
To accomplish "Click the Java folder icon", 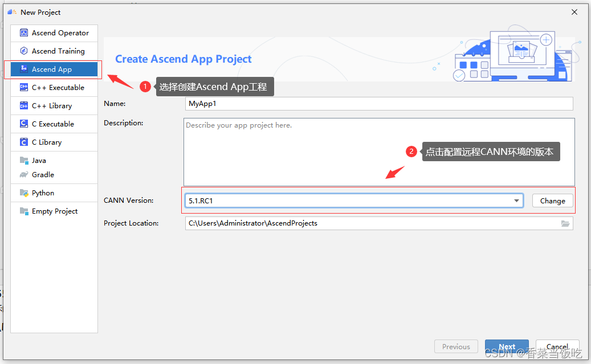I will click(24, 161).
